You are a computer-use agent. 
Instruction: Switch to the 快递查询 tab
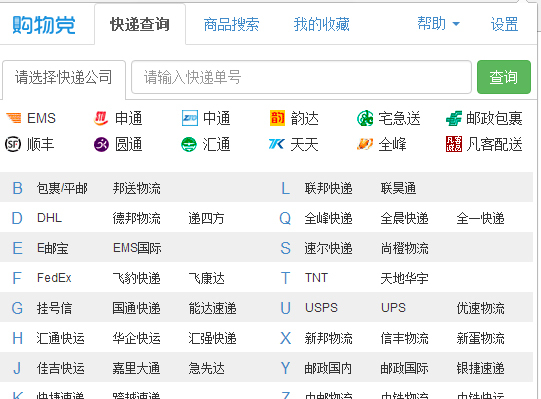[x=140, y=24]
